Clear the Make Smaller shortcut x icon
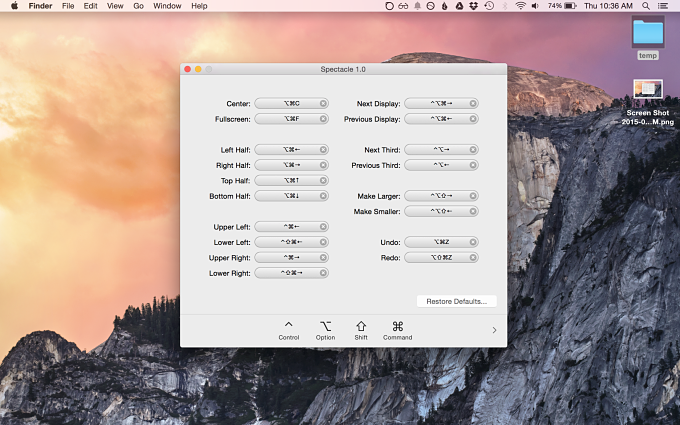 473,211
